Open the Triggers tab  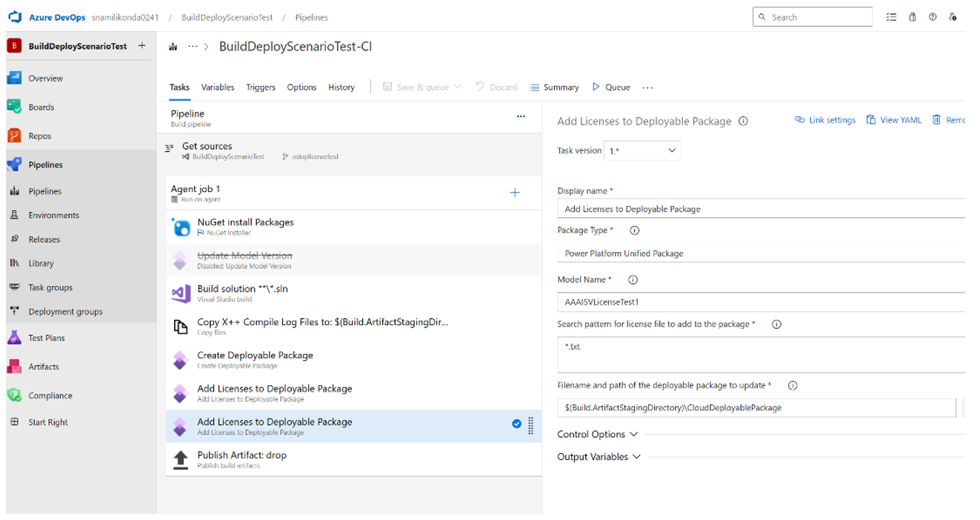261,87
